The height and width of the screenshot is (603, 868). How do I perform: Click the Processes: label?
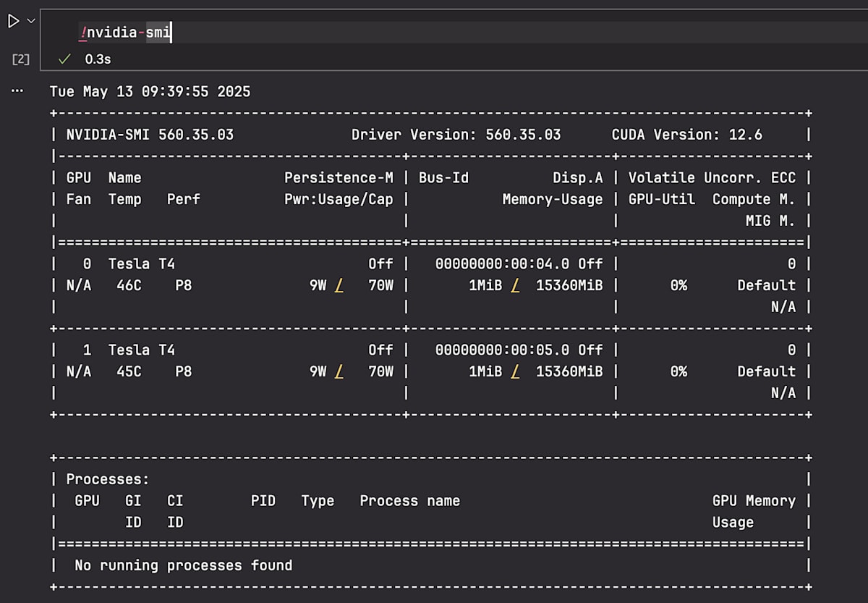tap(108, 479)
